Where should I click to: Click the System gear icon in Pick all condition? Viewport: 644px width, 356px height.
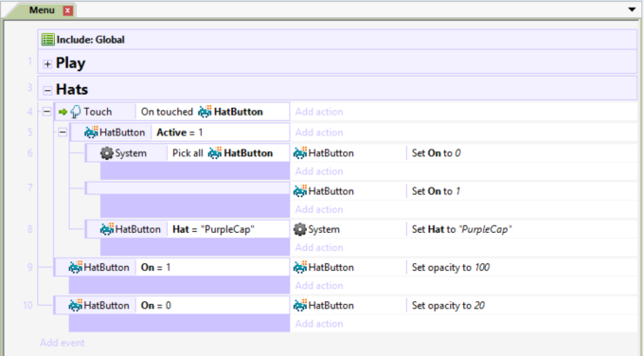point(107,153)
